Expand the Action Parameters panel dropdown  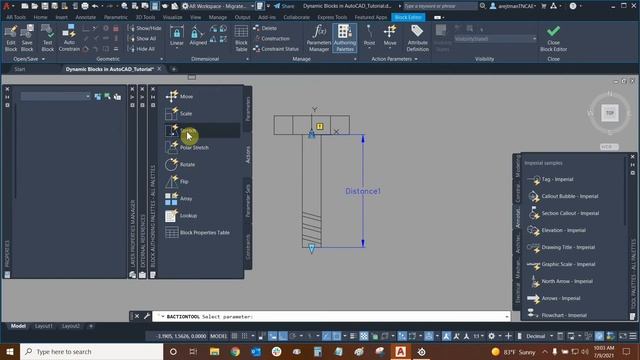click(394, 59)
